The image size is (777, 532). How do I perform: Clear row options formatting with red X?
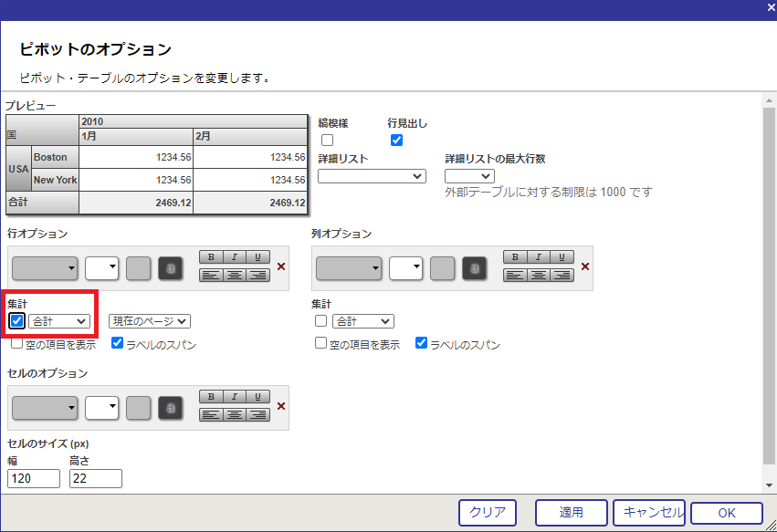(x=281, y=266)
